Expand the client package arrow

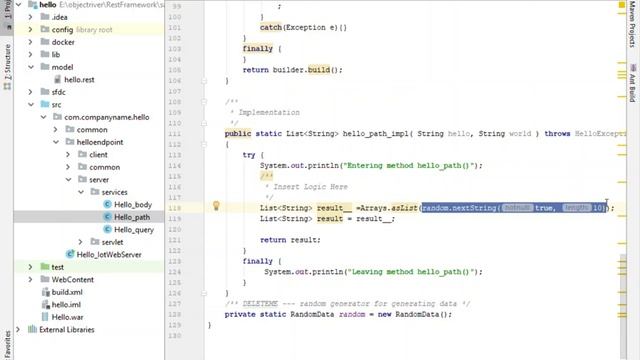tap(68, 155)
